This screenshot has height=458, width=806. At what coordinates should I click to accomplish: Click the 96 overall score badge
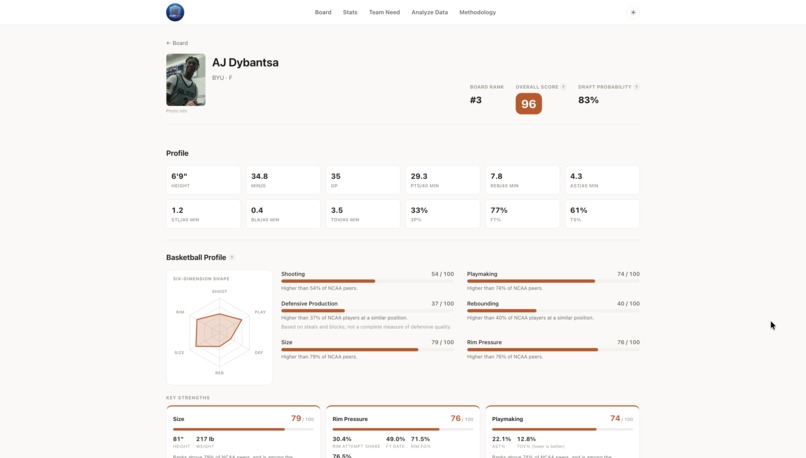[x=528, y=104]
